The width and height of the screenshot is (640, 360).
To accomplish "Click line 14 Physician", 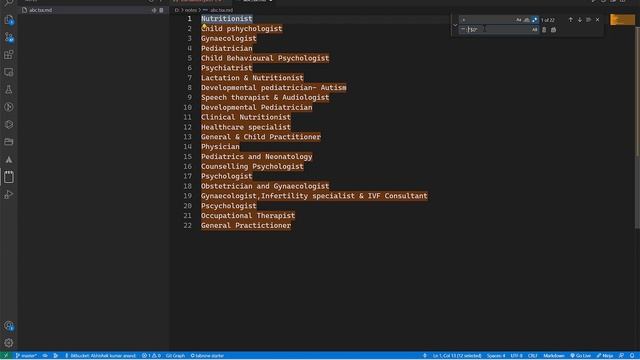I will point(220,147).
